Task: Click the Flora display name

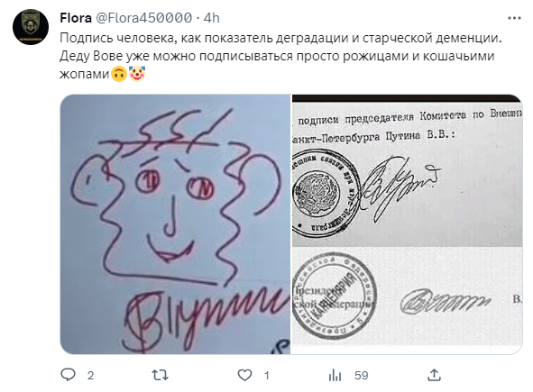Action: [76, 18]
